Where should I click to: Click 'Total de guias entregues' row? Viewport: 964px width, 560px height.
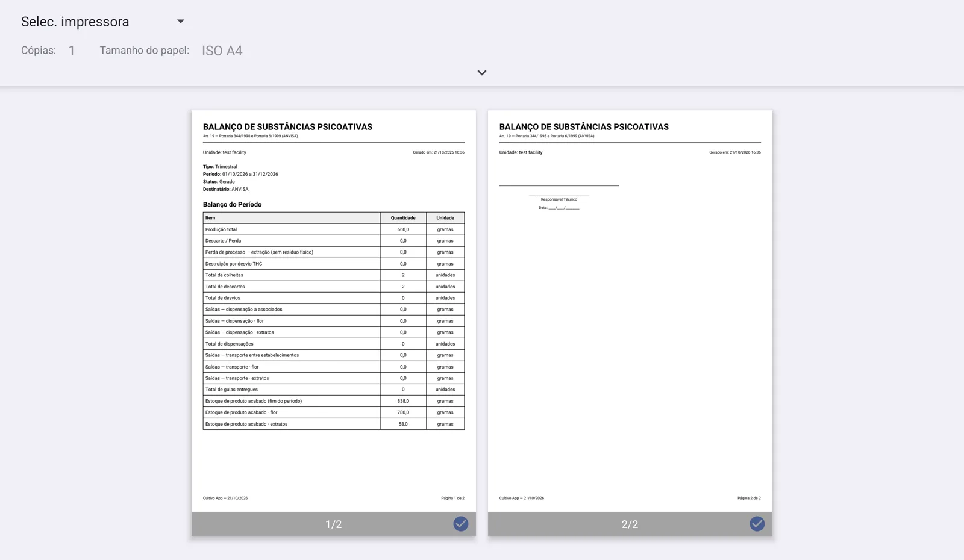[x=334, y=390]
